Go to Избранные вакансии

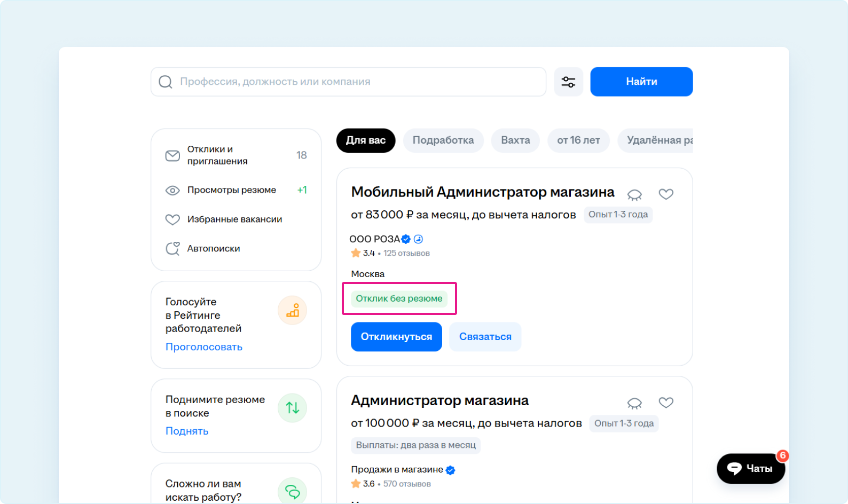(234, 219)
